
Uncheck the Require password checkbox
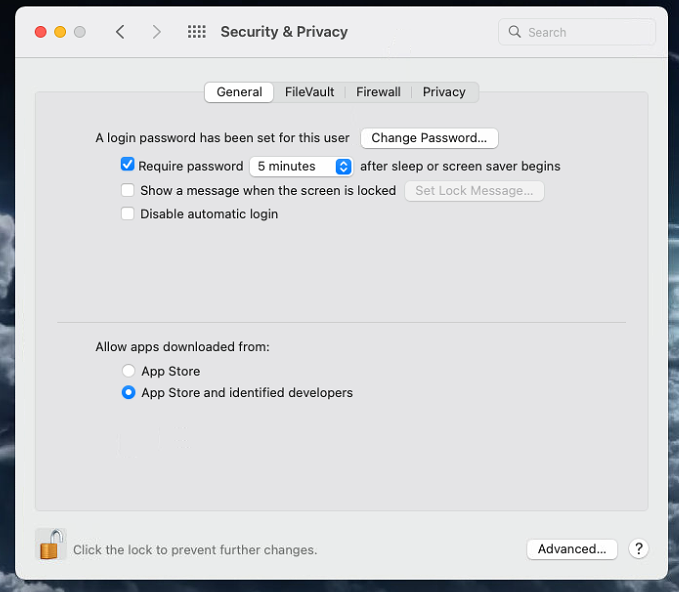[x=128, y=165]
